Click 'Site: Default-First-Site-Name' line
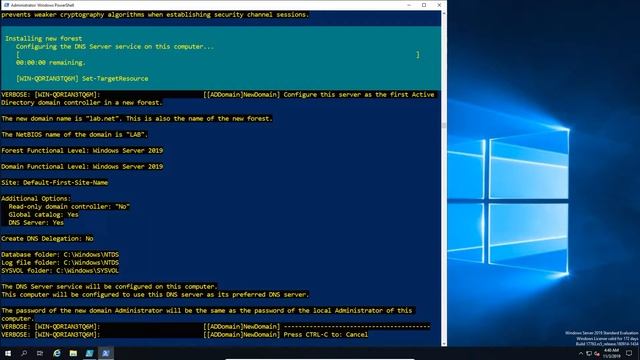Screen dimensions: 640x360 (55, 182)
